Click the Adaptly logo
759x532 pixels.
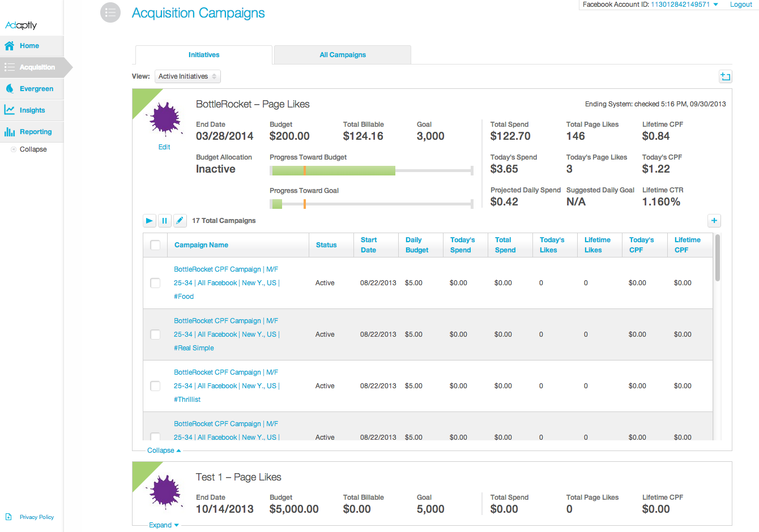pos(21,25)
